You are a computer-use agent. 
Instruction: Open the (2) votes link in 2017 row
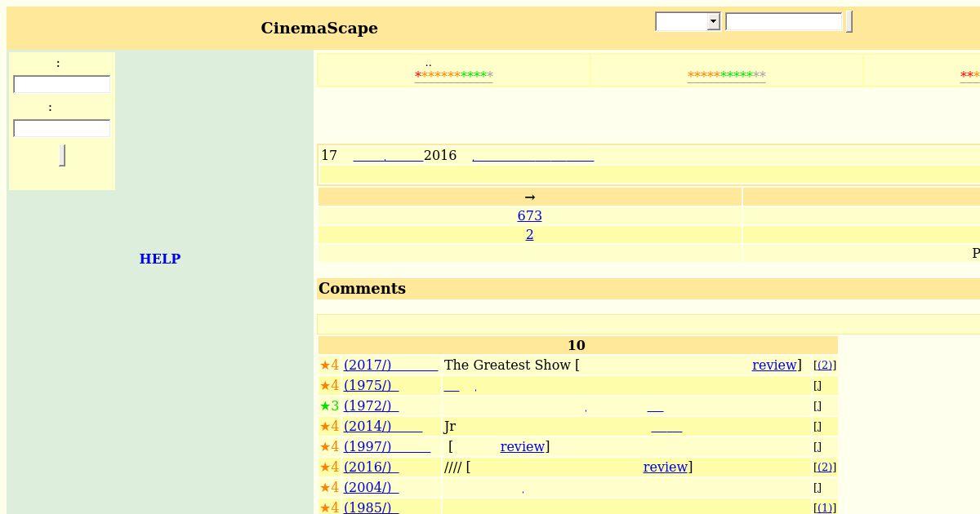point(825,366)
